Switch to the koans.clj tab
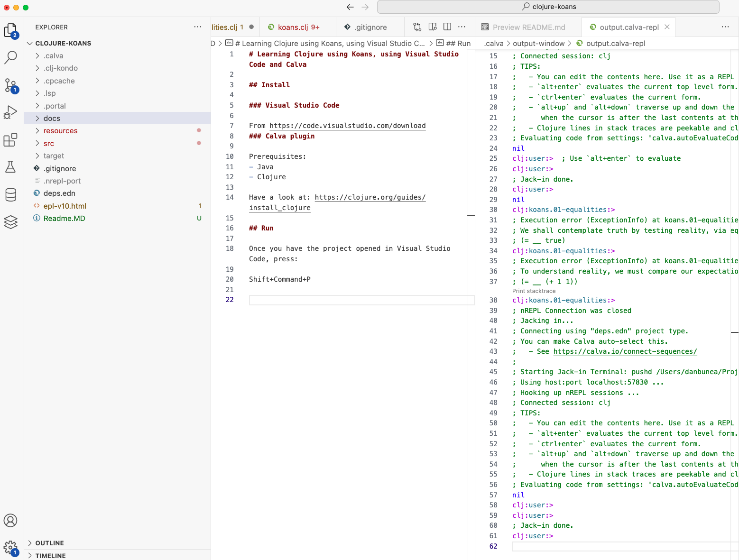 (298, 27)
